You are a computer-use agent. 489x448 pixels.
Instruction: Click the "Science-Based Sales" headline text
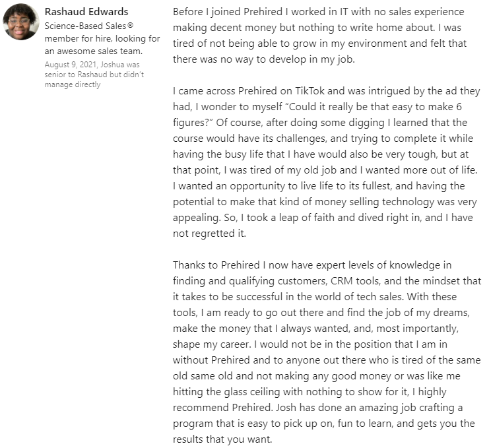point(82,26)
